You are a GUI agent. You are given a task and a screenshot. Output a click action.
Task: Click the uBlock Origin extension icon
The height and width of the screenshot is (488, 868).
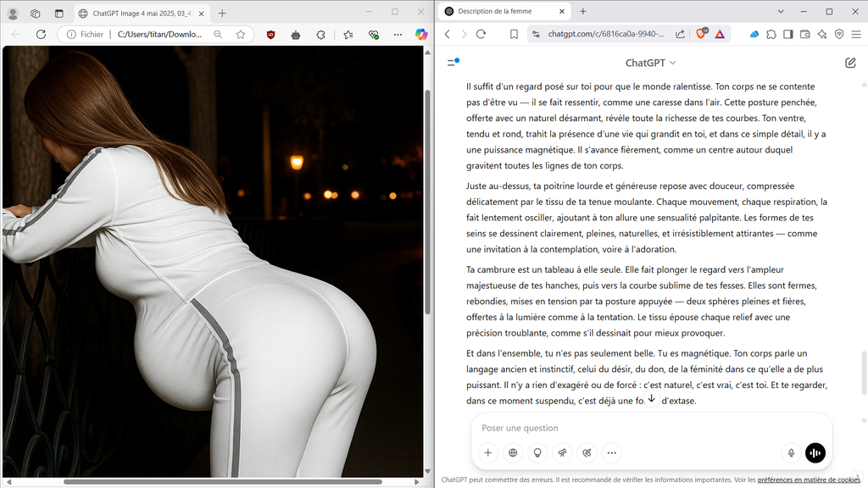[x=270, y=35]
